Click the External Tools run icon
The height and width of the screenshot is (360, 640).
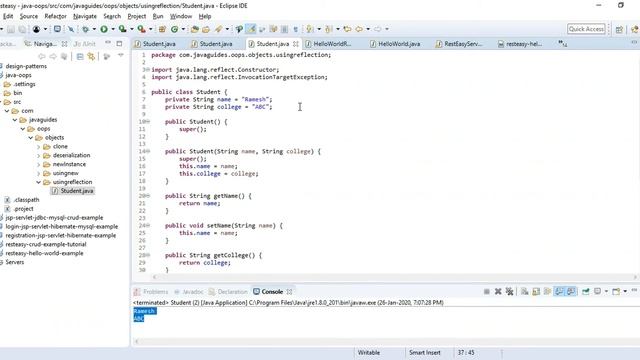tap(141, 29)
